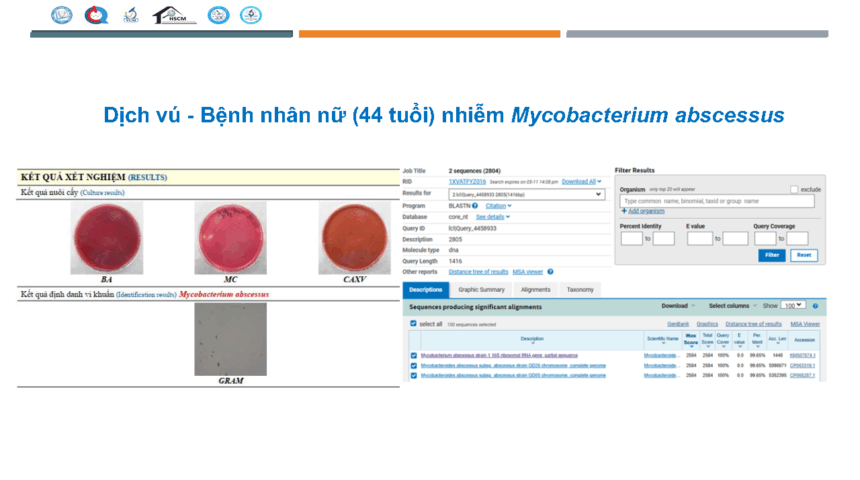Screen dimensions: 860x480
Task: Toggle the exclude organism checkbox
Action: coord(794,189)
